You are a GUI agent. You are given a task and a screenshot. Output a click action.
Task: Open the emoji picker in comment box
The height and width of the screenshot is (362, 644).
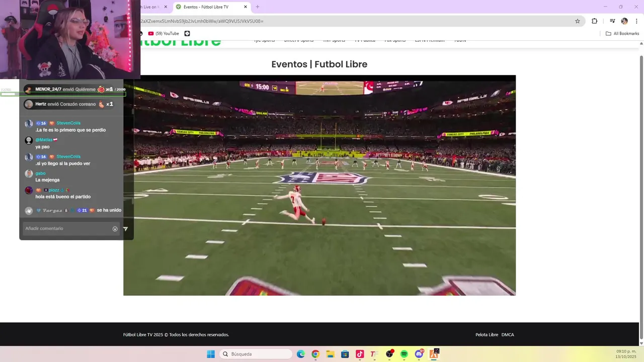coord(115,229)
